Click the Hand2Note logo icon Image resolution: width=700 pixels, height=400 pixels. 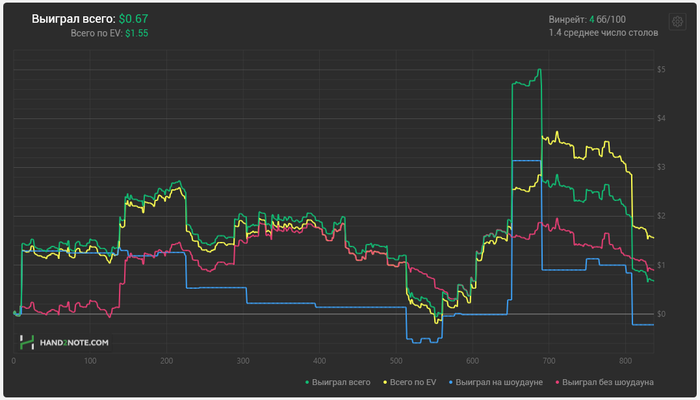pos(27,342)
